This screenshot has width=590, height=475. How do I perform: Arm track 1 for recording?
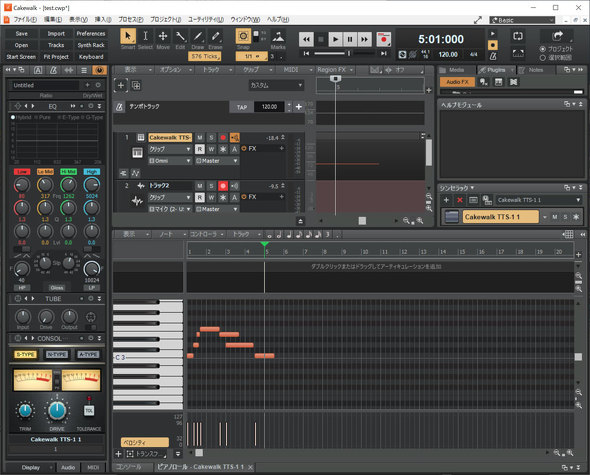point(223,138)
